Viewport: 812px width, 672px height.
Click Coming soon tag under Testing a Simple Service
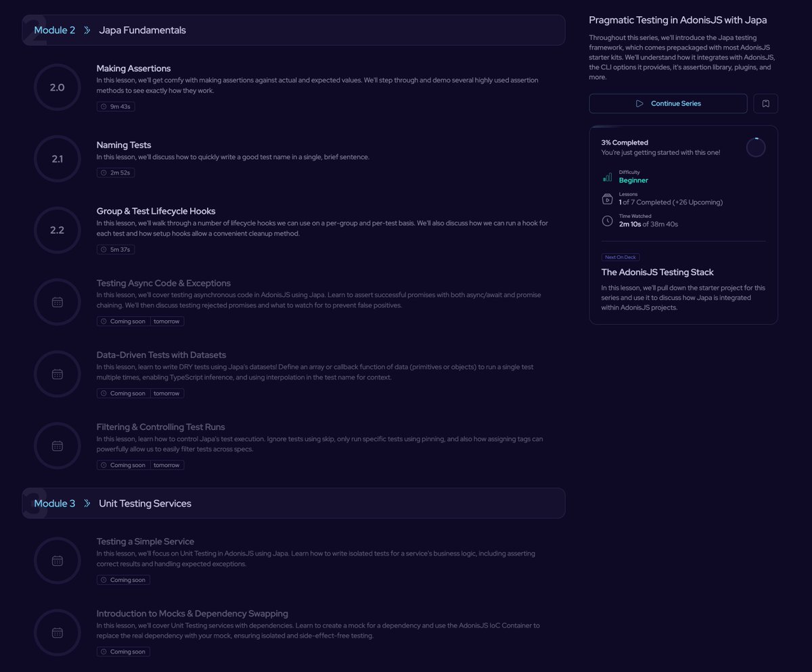pyautogui.click(x=123, y=580)
